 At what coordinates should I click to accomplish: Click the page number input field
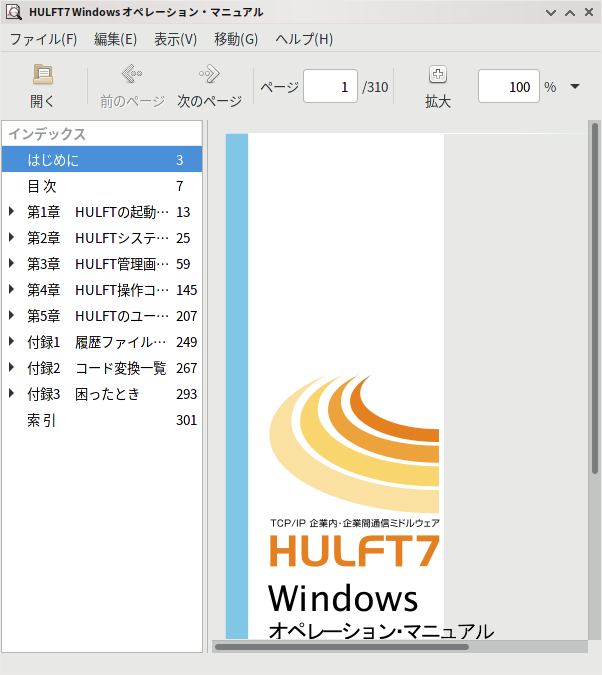pos(330,86)
